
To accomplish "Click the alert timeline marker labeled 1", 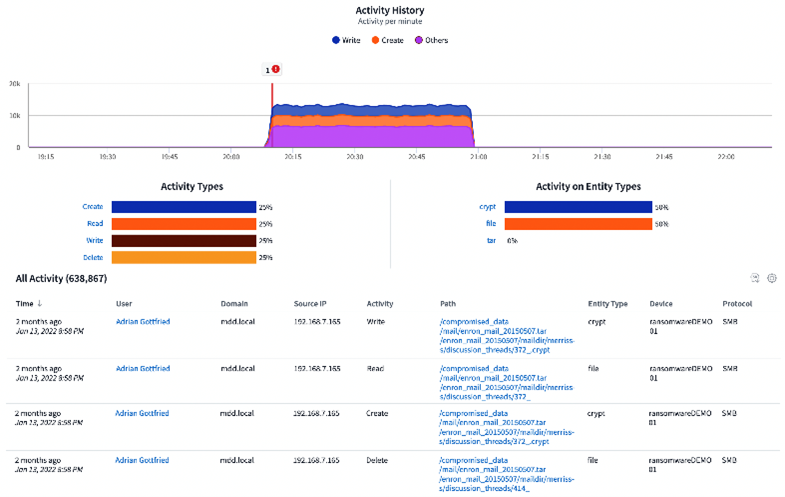I will click(x=267, y=70).
